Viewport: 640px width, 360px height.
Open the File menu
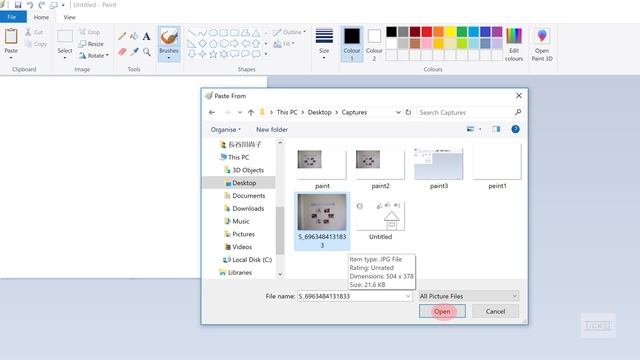12,17
